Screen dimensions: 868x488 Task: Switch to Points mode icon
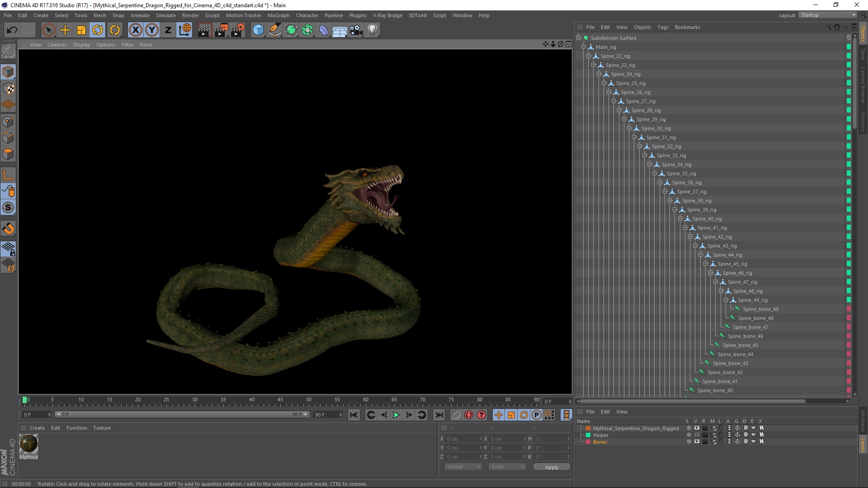(8, 121)
